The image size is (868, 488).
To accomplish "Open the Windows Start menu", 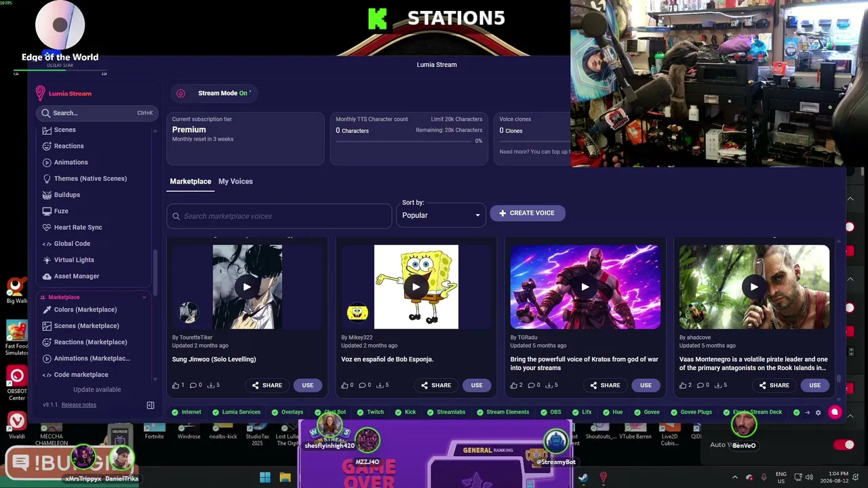I will click(x=265, y=477).
